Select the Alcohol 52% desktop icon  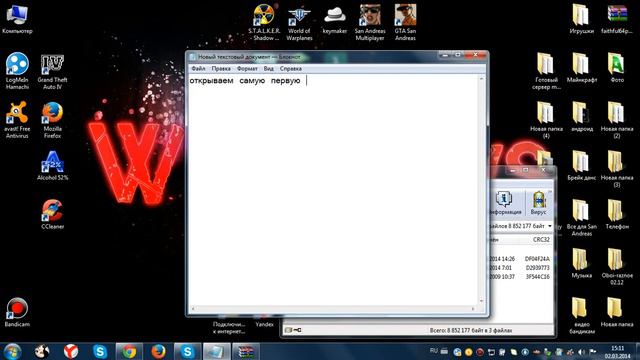coord(52,166)
